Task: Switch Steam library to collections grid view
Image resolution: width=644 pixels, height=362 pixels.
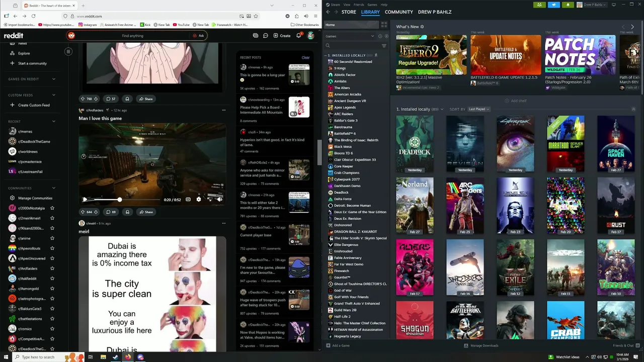Action: tap(384, 25)
